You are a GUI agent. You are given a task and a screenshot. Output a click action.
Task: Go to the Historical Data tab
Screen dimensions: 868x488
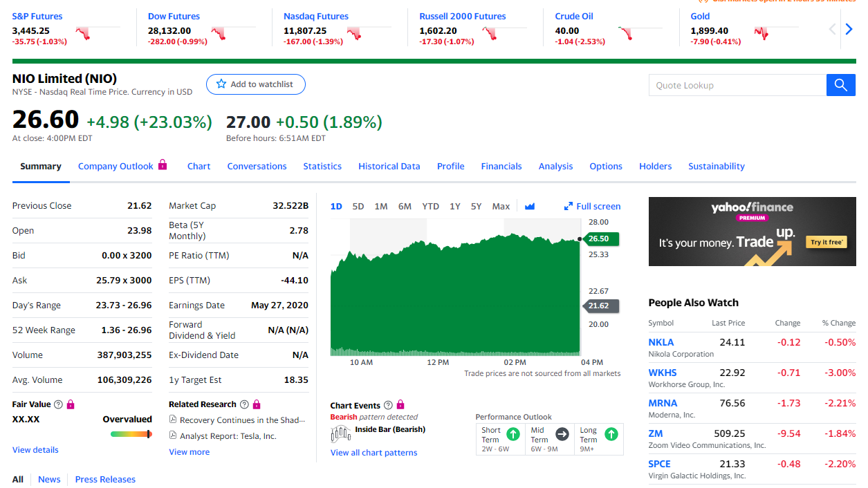[389, 167]
